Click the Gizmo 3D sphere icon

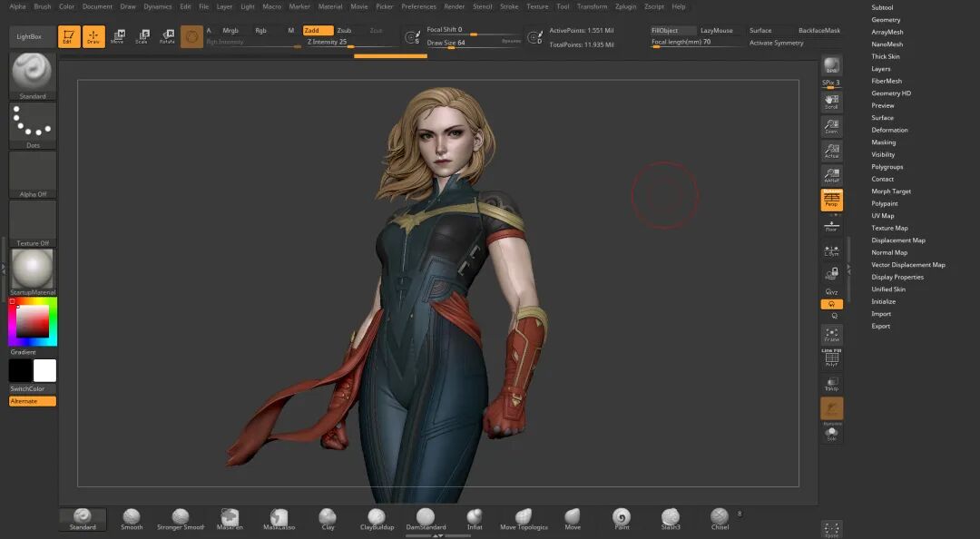191,36
